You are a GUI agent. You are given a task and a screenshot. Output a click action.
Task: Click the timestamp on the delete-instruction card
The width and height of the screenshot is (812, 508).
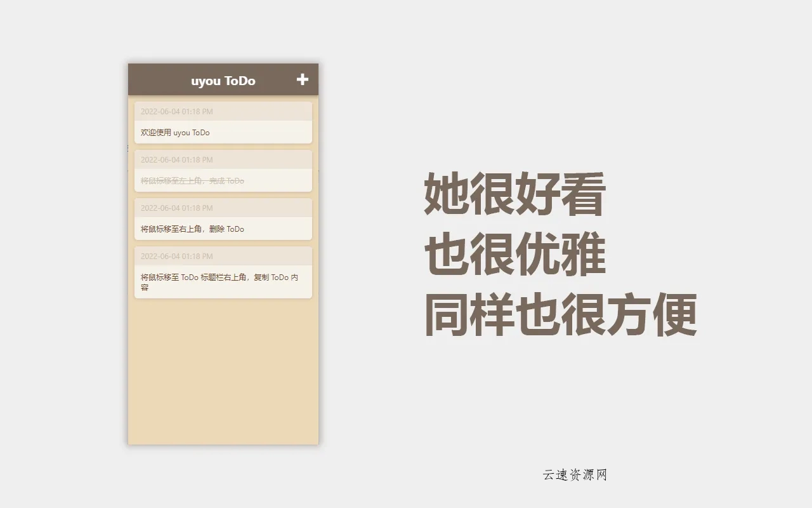(x=167, y=208)
